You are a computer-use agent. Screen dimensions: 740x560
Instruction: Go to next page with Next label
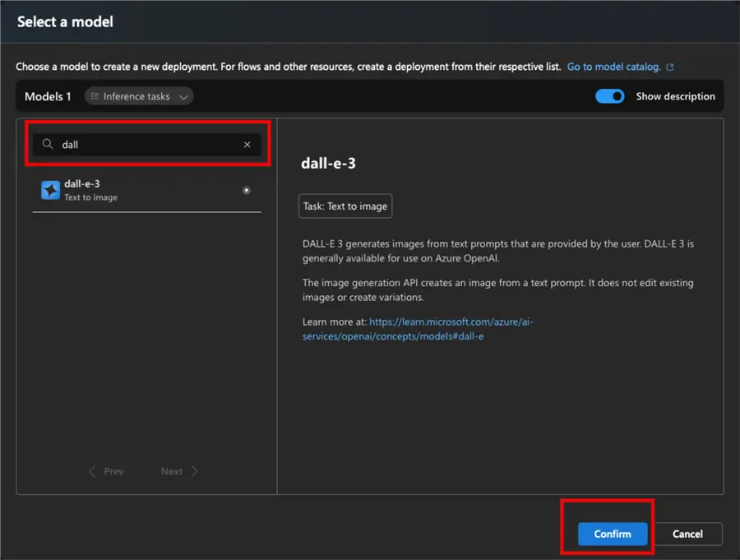pyautogui.click(x=172, y=471)
